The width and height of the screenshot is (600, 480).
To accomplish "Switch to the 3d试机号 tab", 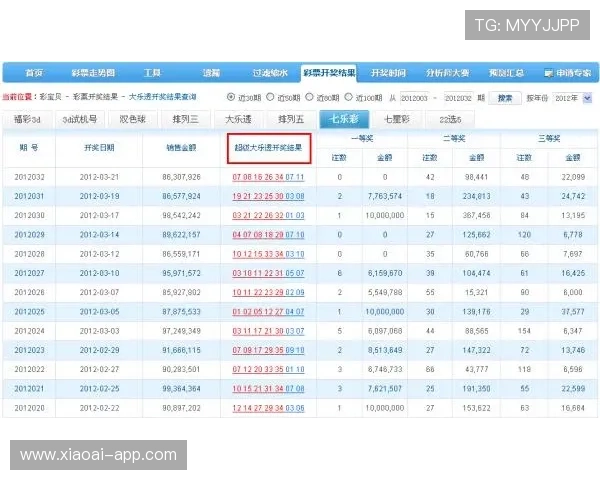I will pyautogui.click(x=80, y=119).
